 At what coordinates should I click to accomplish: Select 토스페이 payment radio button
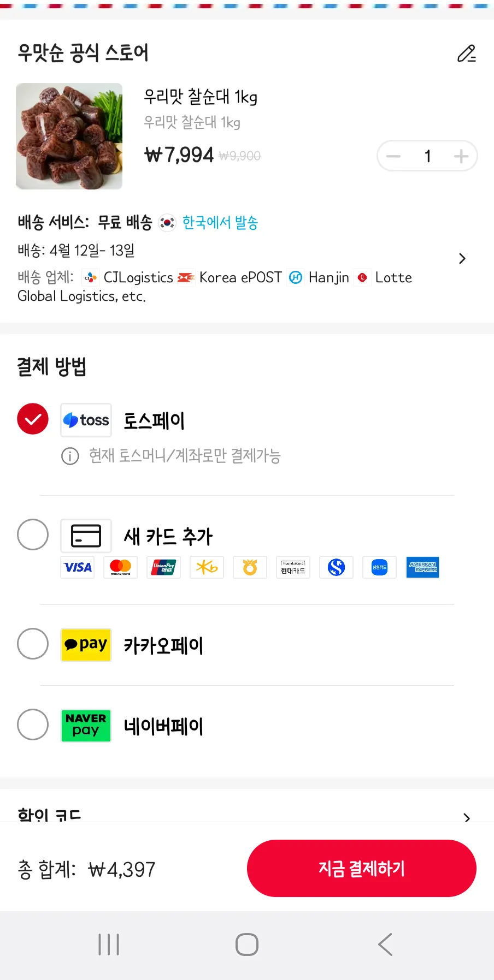pyautogui.click(x=33, y=419)
